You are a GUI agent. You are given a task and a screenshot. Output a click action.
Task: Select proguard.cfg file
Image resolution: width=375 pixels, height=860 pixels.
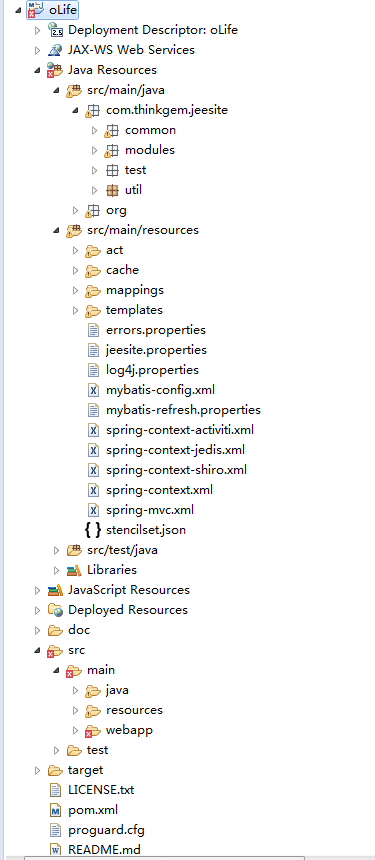106,830
